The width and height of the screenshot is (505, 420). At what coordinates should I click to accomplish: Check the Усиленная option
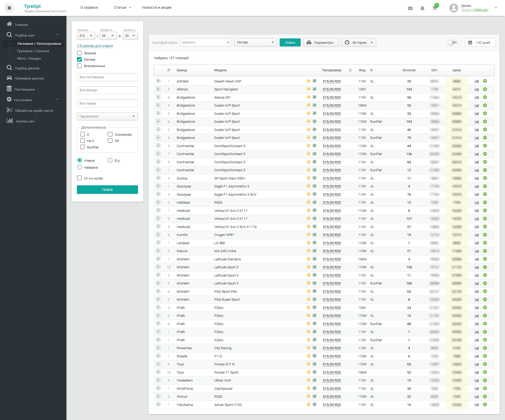tap(110, 134)
